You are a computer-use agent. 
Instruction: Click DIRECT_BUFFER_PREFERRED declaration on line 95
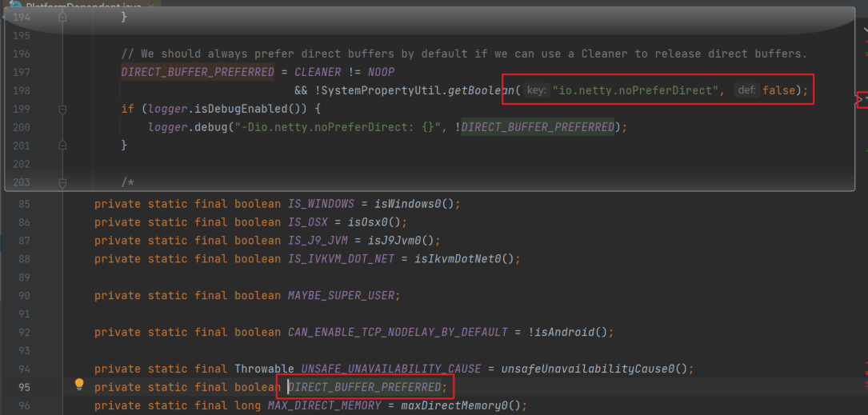click(x=365, y=387)
